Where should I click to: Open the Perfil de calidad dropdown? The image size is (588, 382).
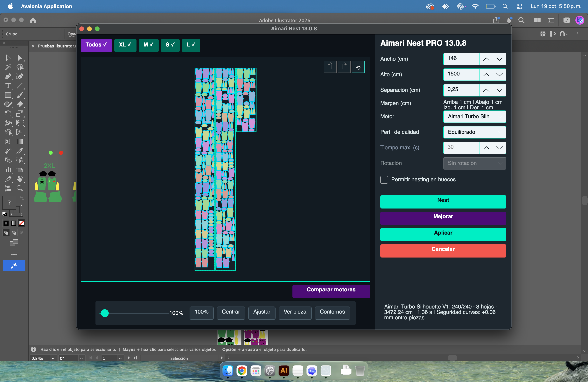pos(475,132)
